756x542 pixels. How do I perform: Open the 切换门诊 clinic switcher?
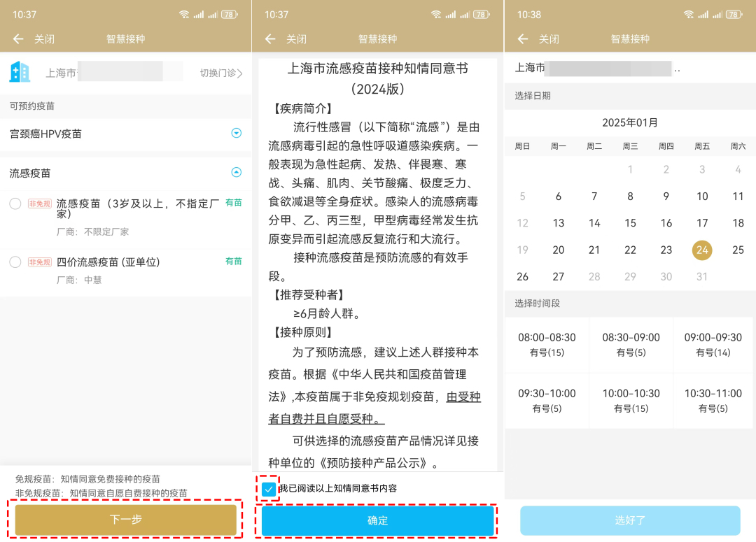coord(221,73)
